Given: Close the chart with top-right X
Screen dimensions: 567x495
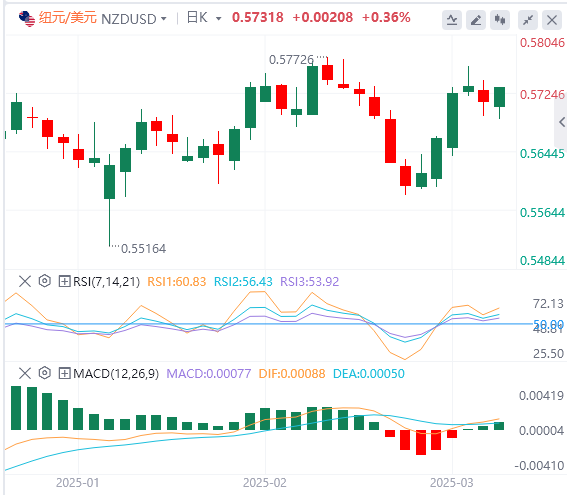Looking at the screenshot, I should 552,20.
